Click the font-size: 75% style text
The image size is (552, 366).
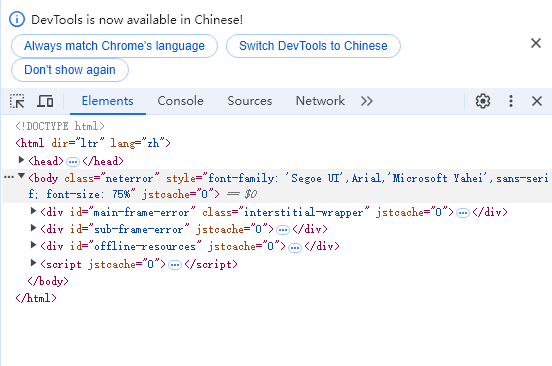point(90,194)
